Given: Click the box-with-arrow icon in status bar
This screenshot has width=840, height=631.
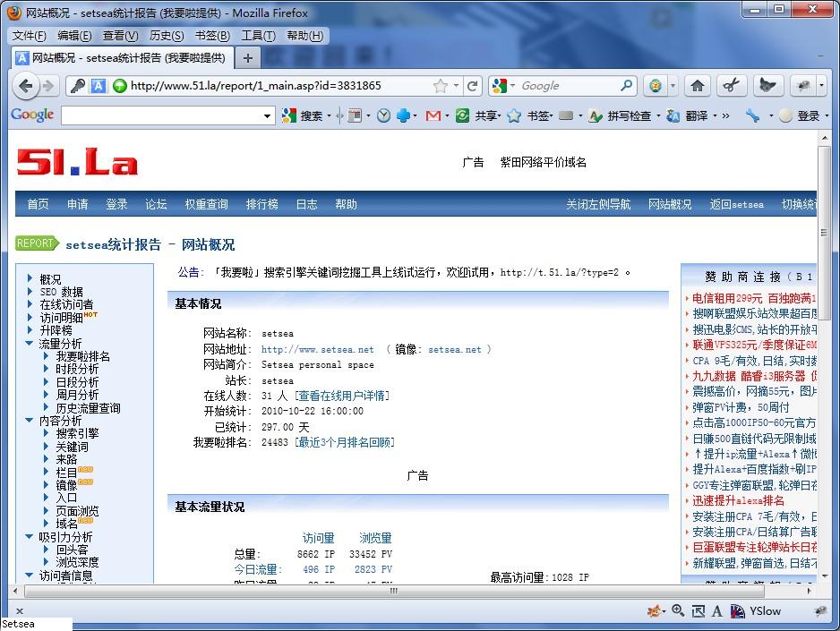Looking at the screenshot, I should 698,610.
